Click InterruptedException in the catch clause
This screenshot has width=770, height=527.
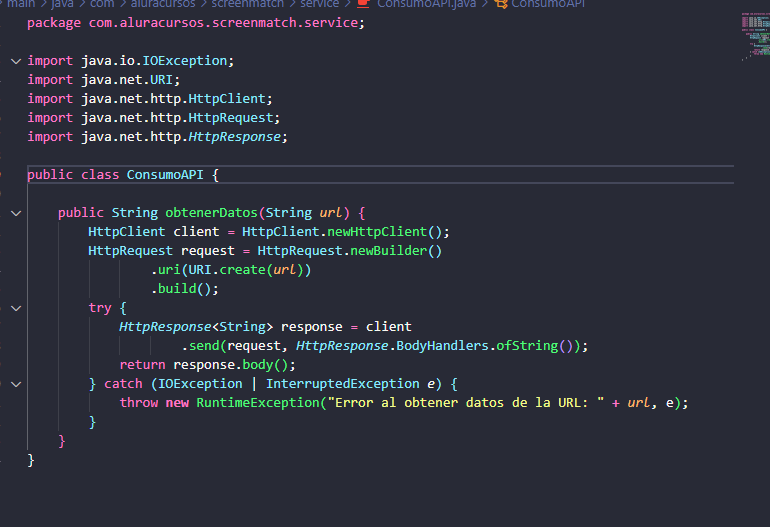coord(343,384)
